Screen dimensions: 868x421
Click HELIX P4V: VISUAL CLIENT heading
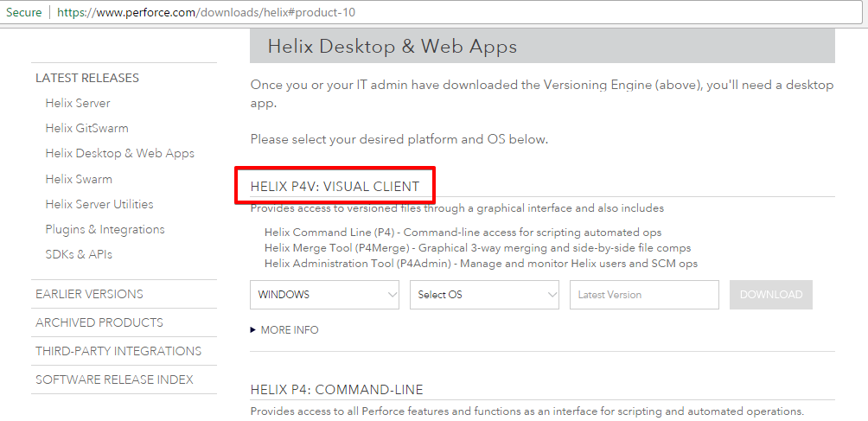[335, 187]
